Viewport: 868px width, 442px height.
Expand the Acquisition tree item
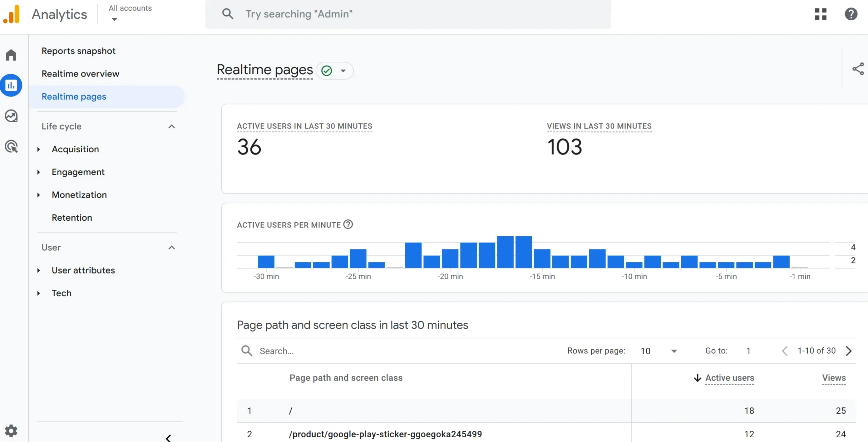point(39,149)
